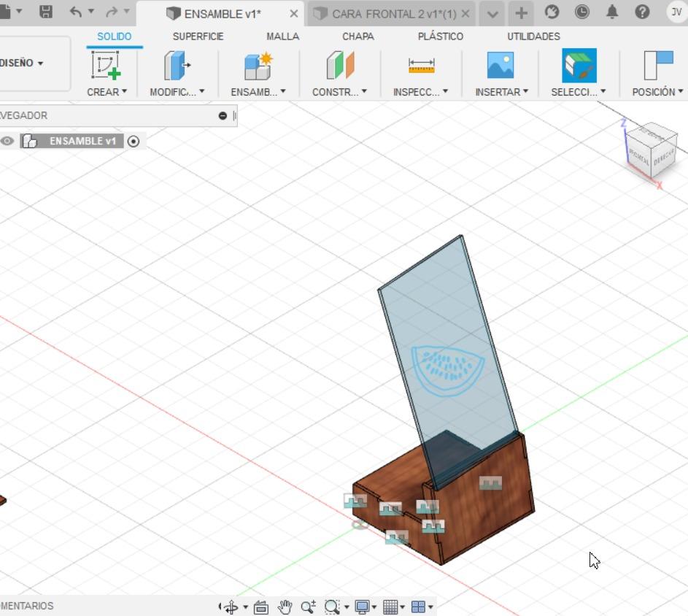Open the job status clock icon
Image resolution: width=688 pixels, height=616 pixels.
point(581,12)
